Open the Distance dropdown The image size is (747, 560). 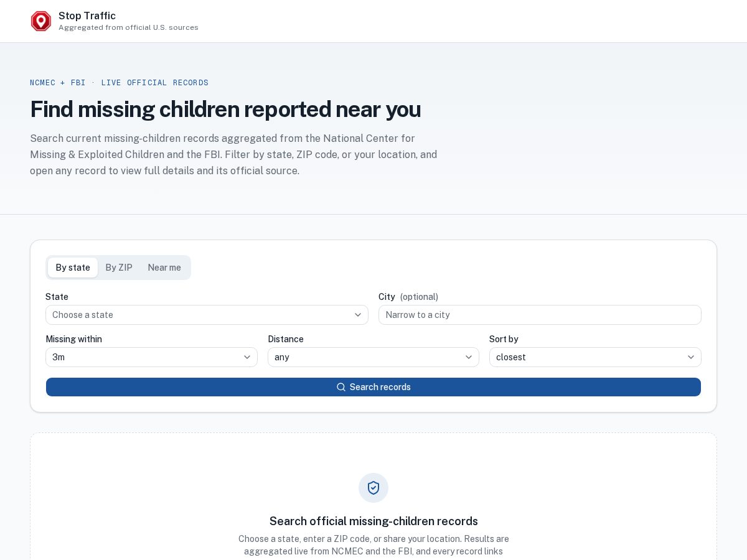point(374,357)
